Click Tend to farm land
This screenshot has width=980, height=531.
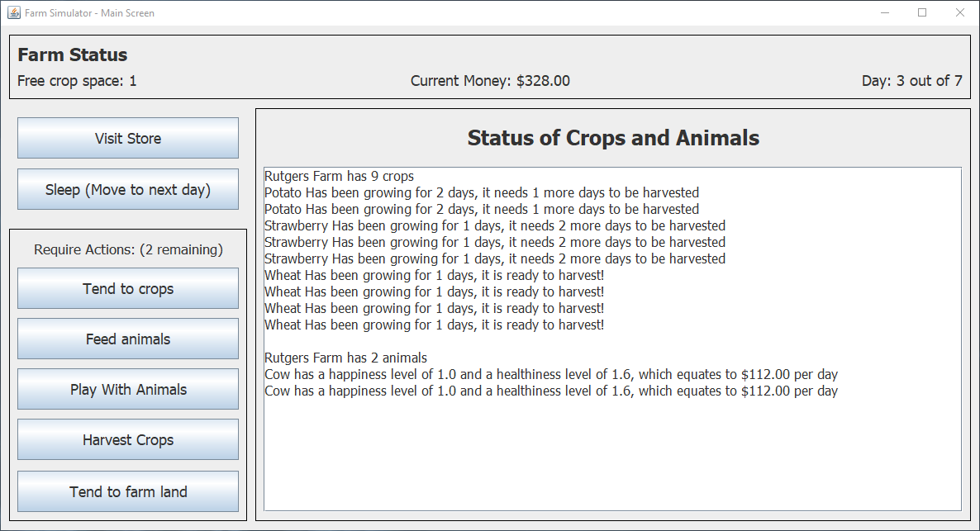pos(128,491)
